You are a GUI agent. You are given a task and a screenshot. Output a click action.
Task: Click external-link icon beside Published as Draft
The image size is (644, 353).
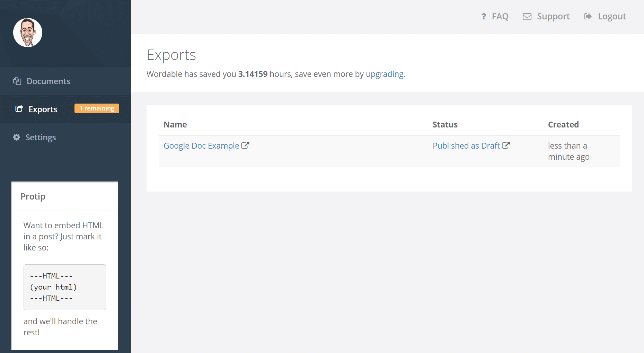click(506, 145)
